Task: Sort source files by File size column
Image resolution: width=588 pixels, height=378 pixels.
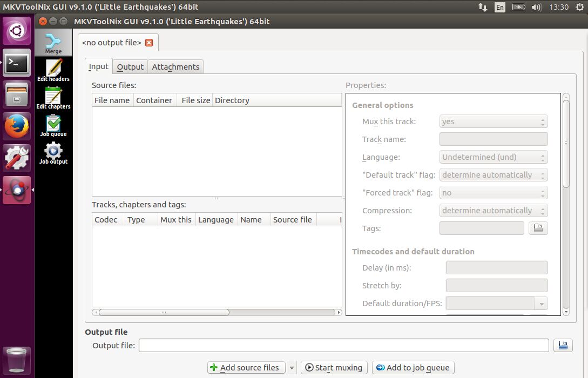Action: coord(194,100)
